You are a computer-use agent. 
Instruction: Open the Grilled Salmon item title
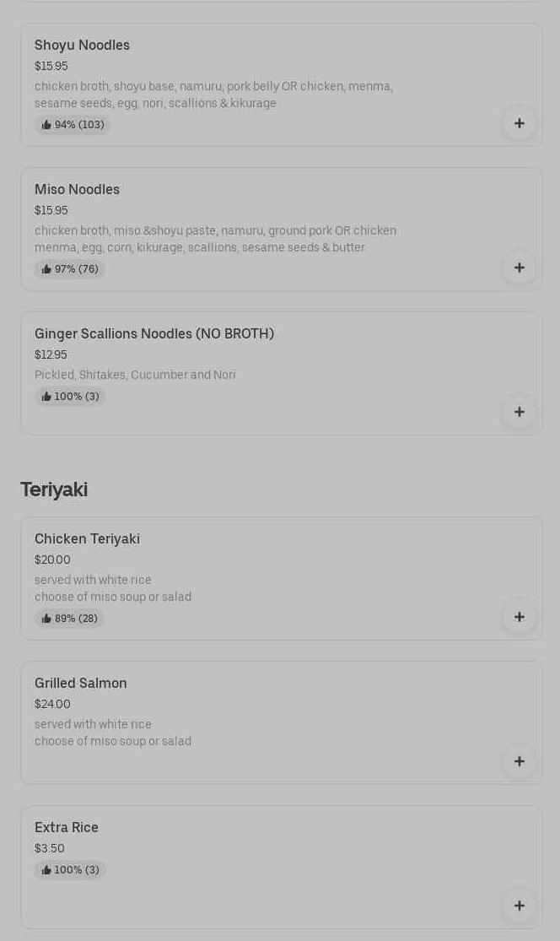tap(81, 683)
